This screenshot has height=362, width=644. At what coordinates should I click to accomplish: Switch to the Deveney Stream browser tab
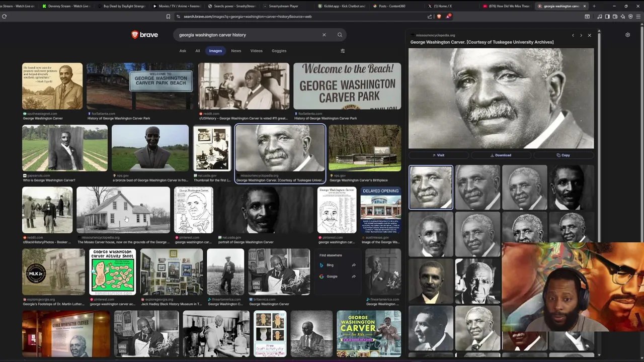65,6
